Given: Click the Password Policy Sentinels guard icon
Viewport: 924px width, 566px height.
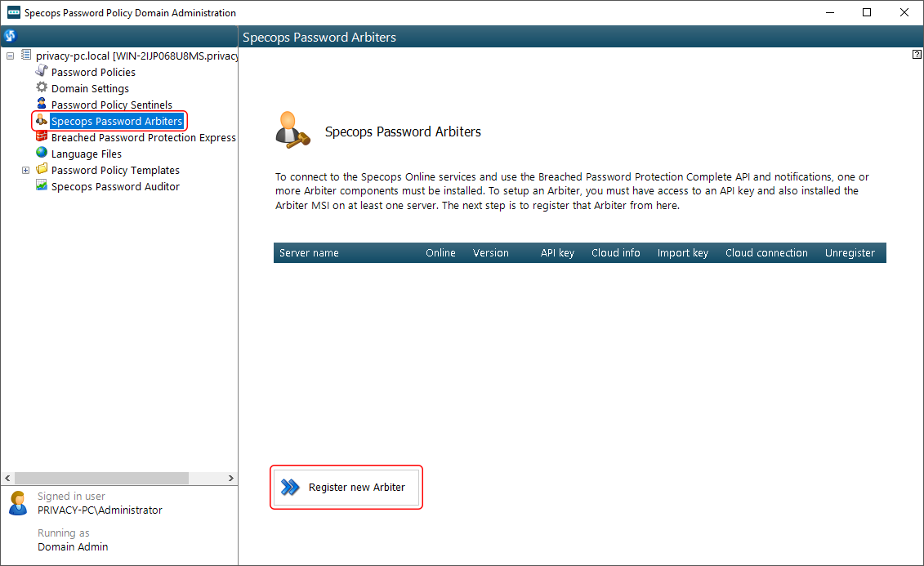Looking at the screenshot, I should pos(41,105).
